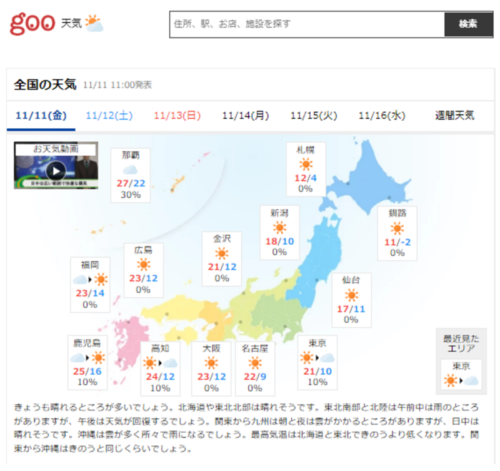
Task: Open the 11/14(月) tab
Action: [x=246, y=116]
